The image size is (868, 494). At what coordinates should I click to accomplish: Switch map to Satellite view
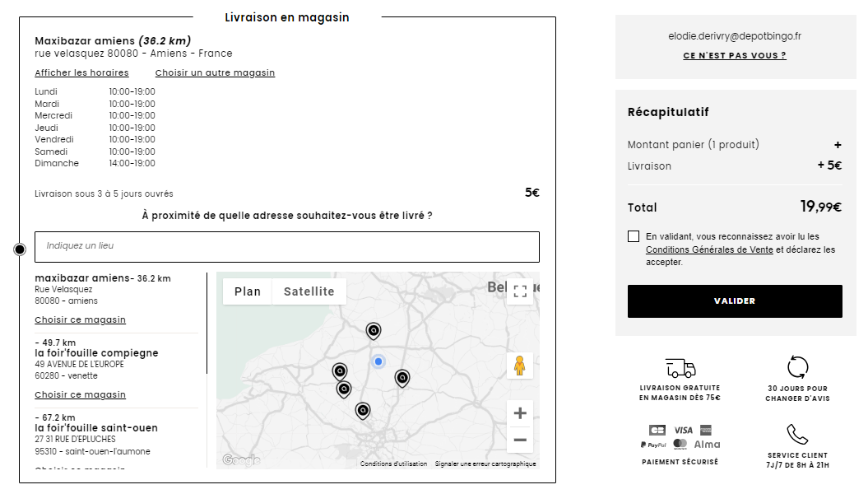(309, 291)
